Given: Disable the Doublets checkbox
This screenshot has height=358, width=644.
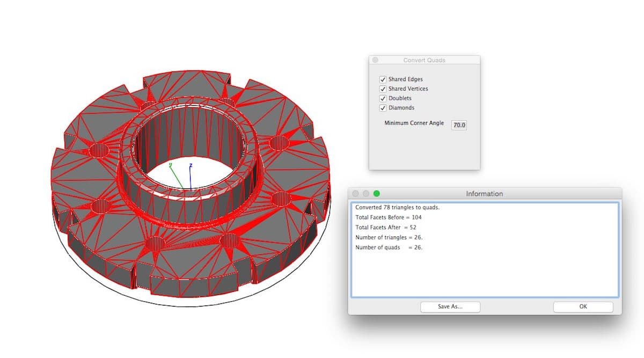Looking at the screenshot, I should (x=383, y=99).
